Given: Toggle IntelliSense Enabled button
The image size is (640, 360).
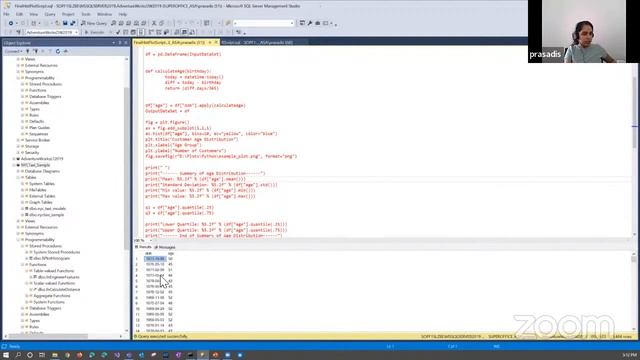Looking at the screenshot, I should point(141,32).
